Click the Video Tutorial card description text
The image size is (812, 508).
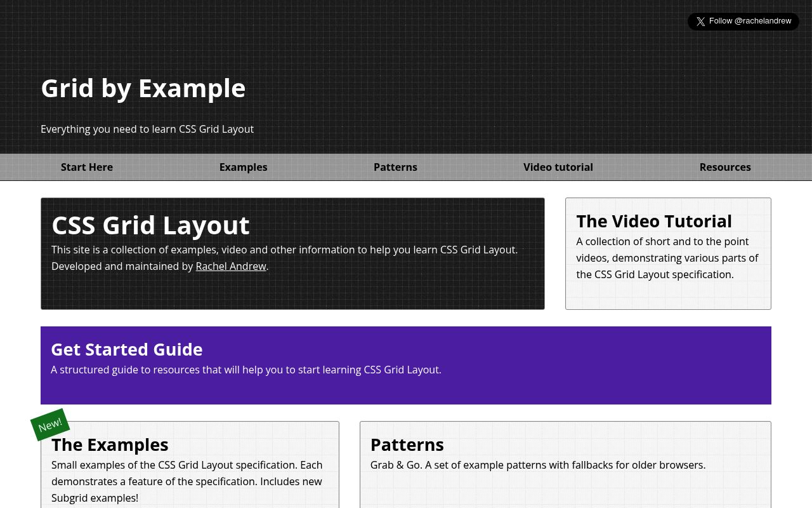click(x=667, y=258)
